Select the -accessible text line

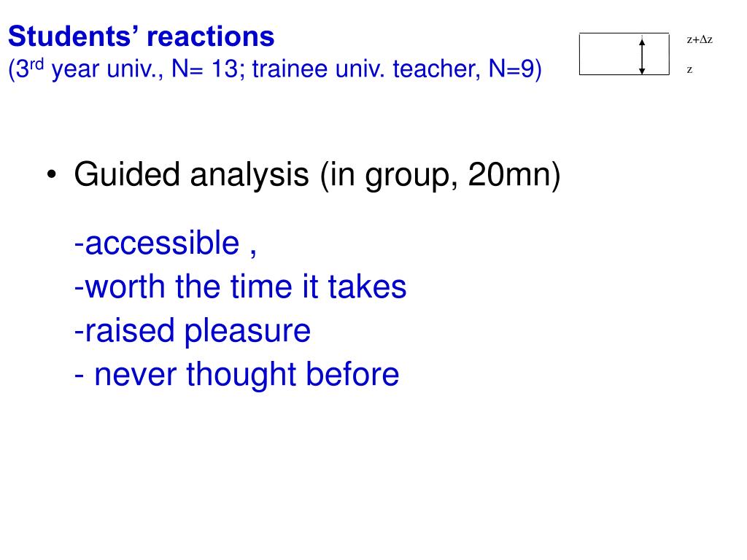click(x=166, y=244)
